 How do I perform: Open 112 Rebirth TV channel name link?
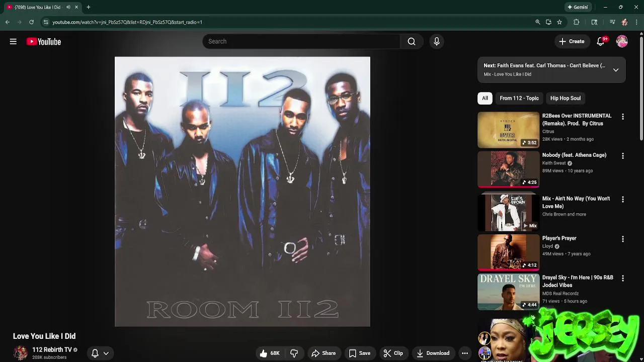[x=52, y=349]
